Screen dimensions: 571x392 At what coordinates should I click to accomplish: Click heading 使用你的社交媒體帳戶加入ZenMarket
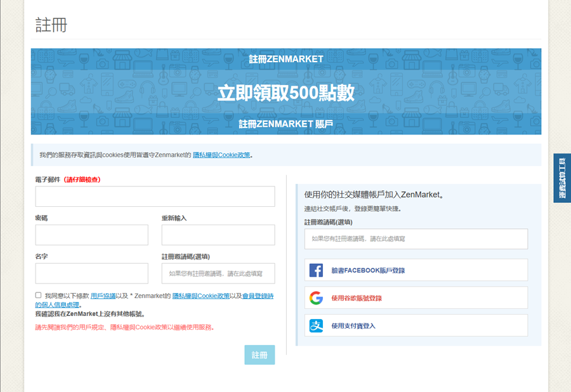pos(374,195)
